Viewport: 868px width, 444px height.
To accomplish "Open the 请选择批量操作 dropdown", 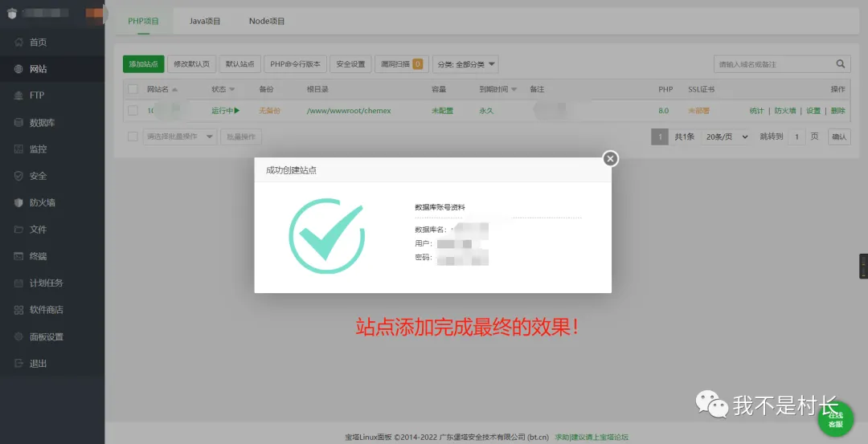I will coord(180,136).
